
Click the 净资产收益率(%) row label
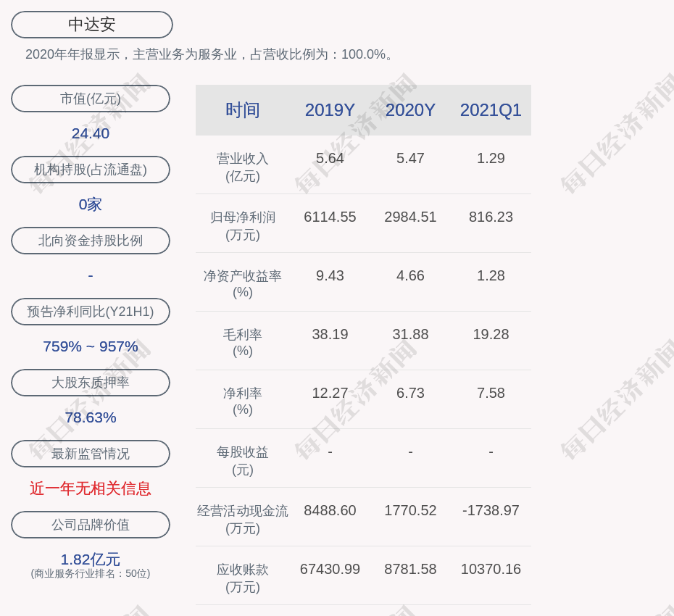point(243,284)
